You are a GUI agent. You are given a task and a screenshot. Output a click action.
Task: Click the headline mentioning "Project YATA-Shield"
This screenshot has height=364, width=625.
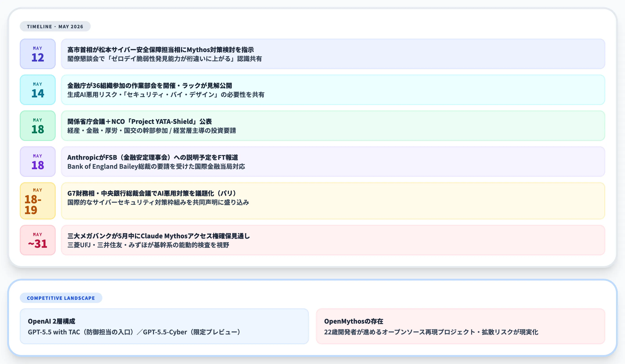139,121
